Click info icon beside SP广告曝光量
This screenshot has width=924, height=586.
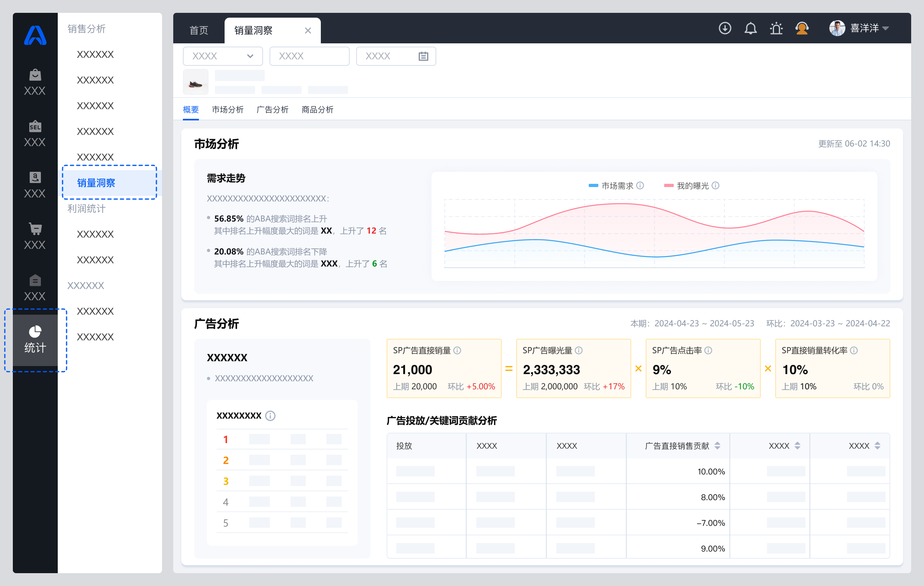click(x=579, y=350)
